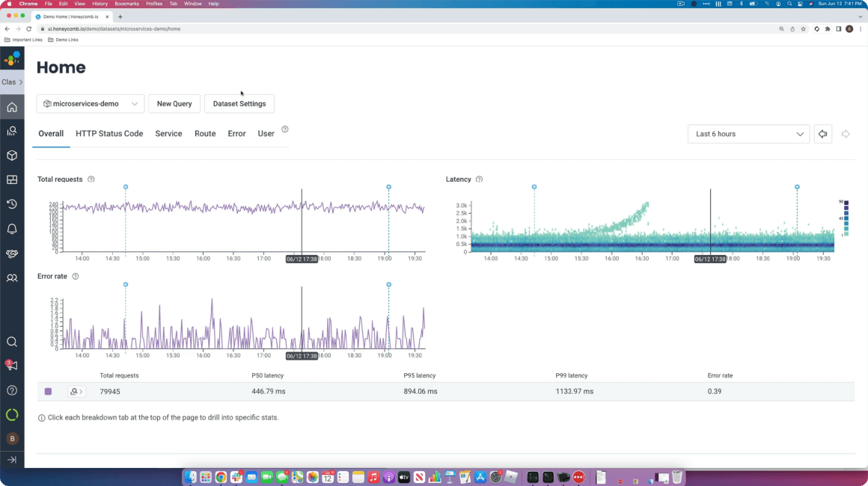Switch to the User tab

pyautogui.click(x=266, y=134)
